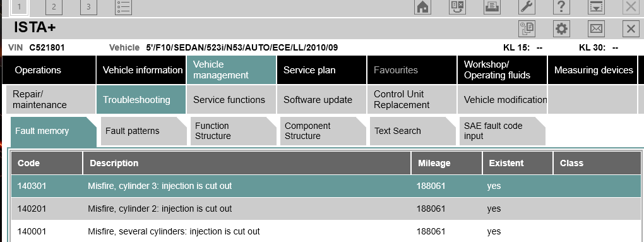Select fault 140201 cylinder 2 misfire row

pyautogui.click(x=326, y=209)
